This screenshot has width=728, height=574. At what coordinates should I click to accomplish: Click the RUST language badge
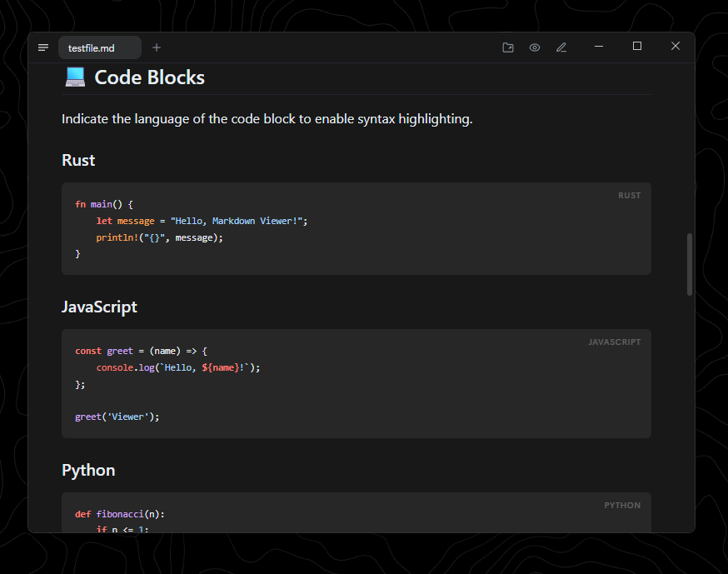(629, 195)
